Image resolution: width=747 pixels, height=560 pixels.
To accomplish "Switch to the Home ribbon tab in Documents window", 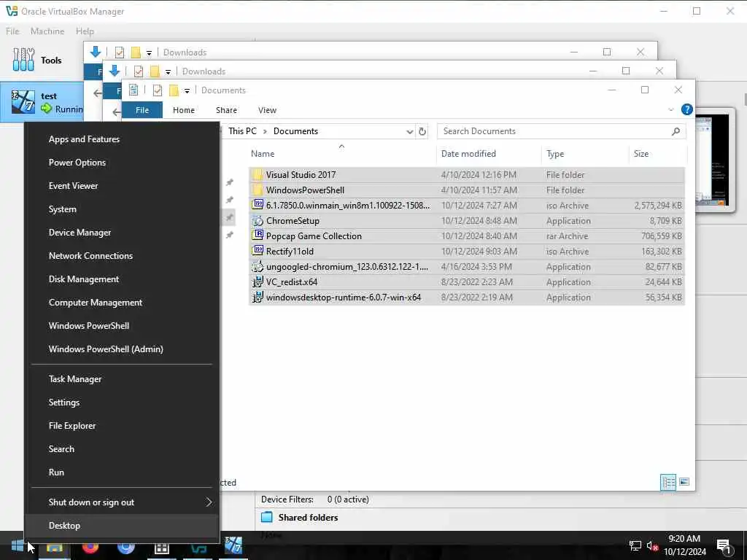I will 183,110.
